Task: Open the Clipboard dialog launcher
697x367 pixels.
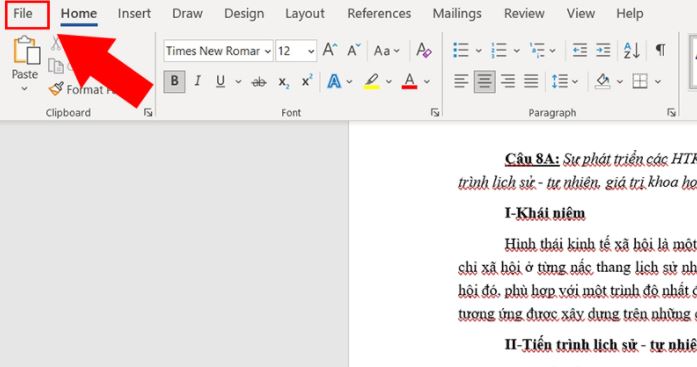Action: click(x=148, y=113)
